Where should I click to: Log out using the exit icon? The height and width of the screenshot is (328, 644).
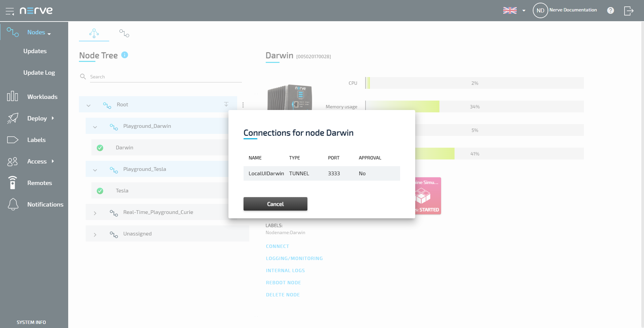pyautogui.click(x=629, y=11)
